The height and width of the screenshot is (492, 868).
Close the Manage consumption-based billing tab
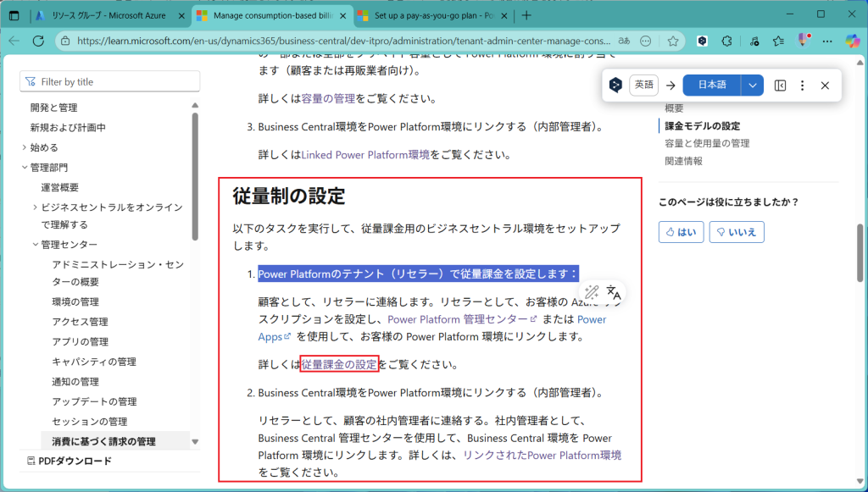[343, 16]
